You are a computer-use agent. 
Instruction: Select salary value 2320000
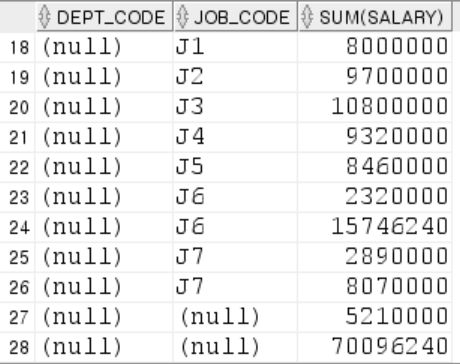click(375, 197)
